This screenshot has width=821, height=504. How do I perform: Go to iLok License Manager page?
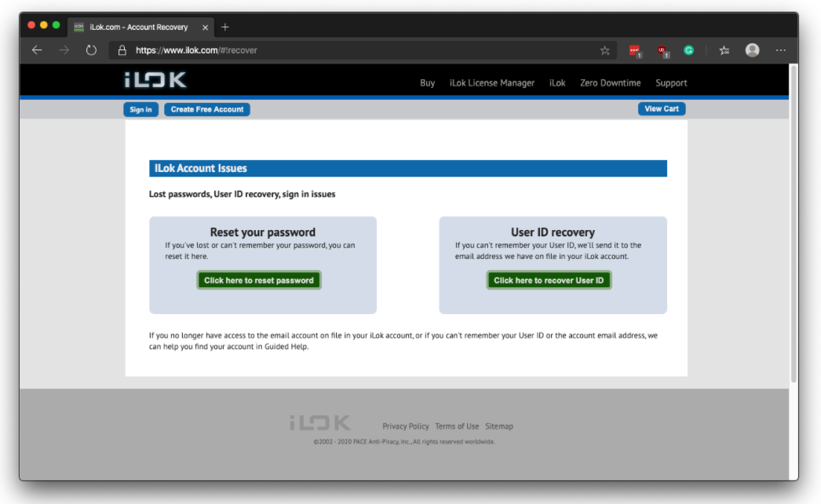point(491,83)
